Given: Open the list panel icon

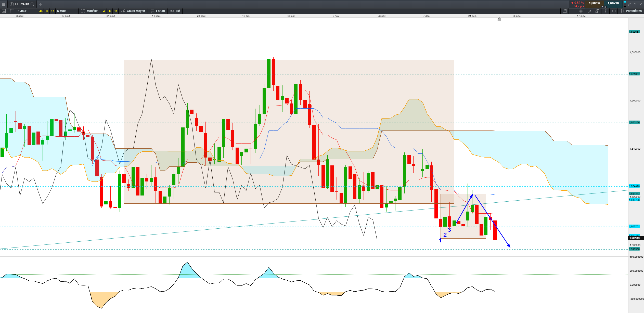Looking at the screenshot, I should pyautogui.click(x=4, y=11).
